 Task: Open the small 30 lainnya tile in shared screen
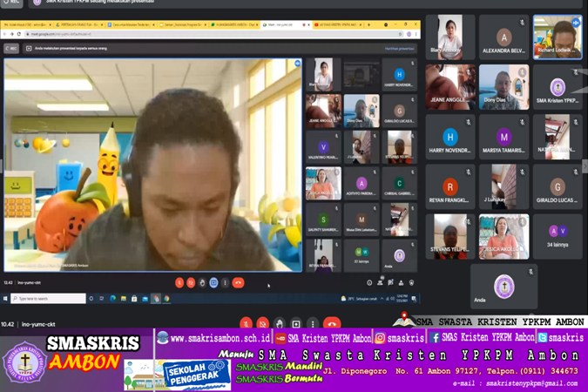coord(362,255)
